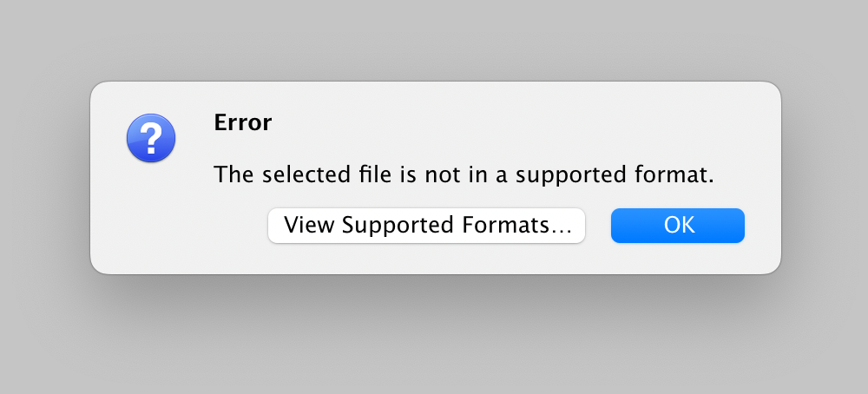
Task: Click the unsupported format message text
Action: 464,174
